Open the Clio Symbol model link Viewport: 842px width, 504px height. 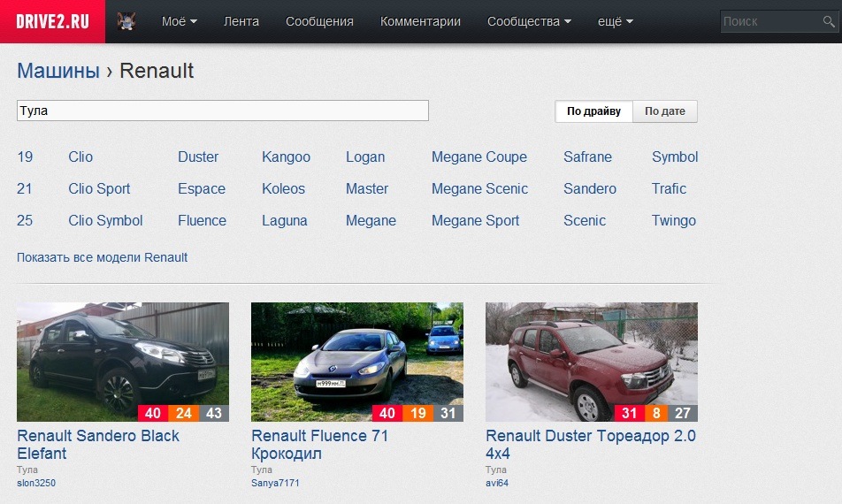tap(105, 220)
